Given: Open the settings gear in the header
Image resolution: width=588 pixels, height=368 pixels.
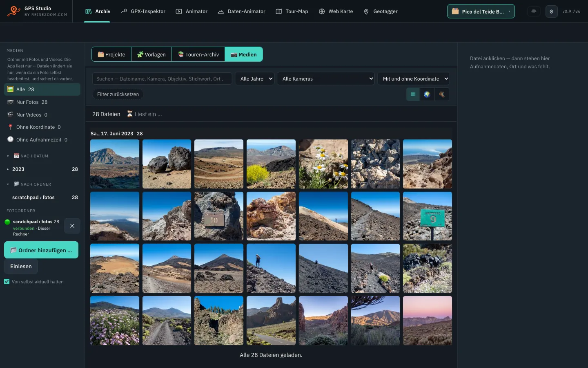Looking at the screenshot, I should [551, 11].
